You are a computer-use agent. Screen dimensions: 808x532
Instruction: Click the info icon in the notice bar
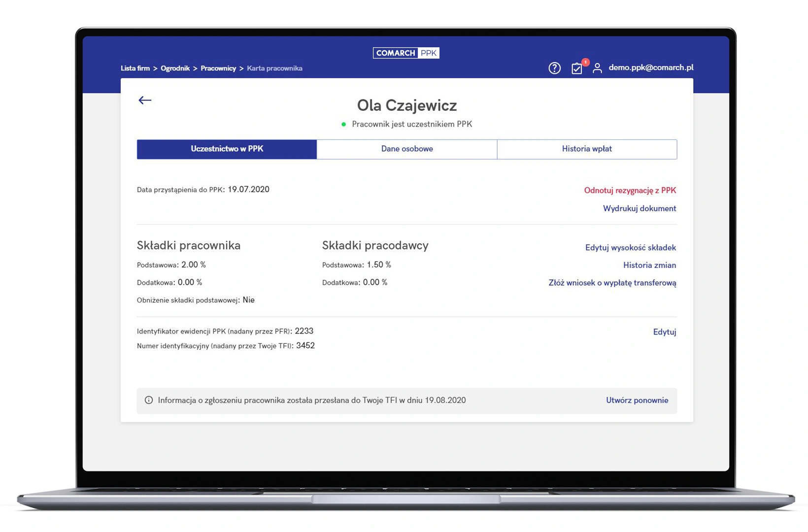(148, 400)
